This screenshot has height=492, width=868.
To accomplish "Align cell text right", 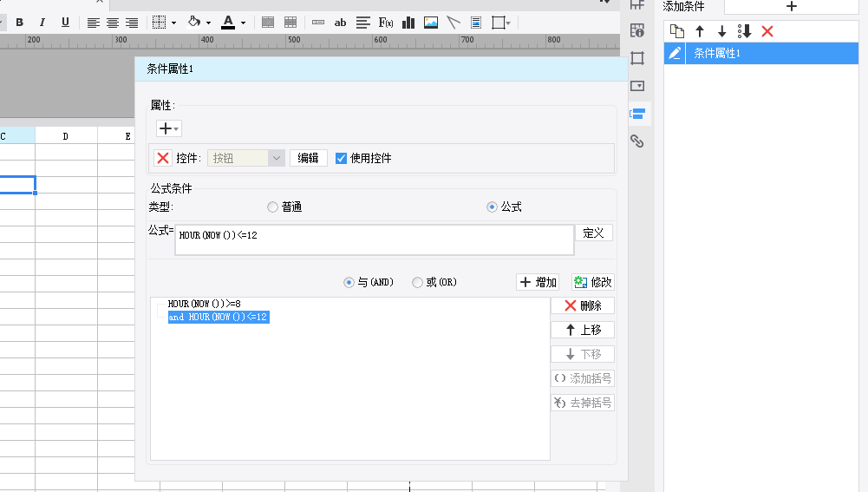I will [x=132, y=23].
